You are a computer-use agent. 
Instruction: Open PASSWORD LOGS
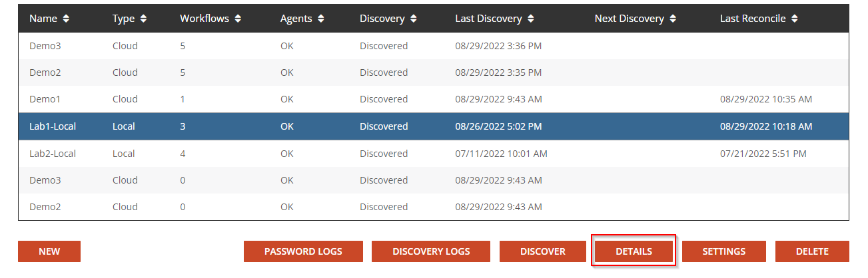303,251
